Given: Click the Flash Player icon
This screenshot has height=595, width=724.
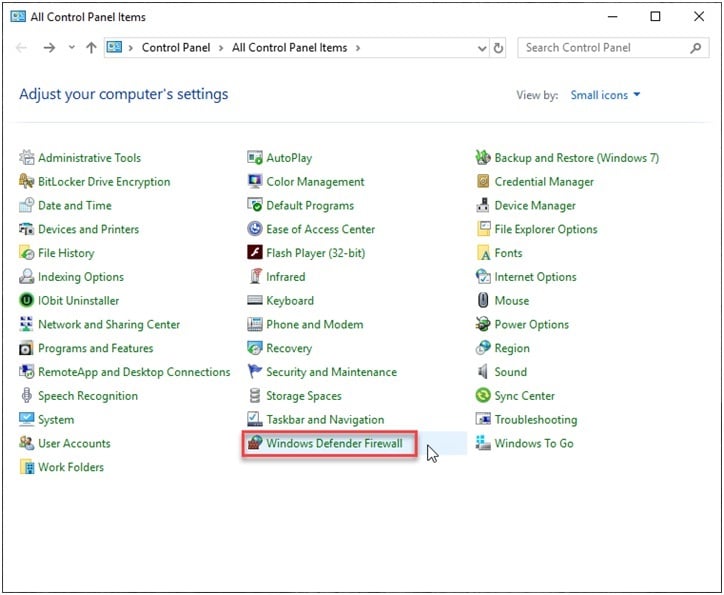Looking at the screenshot, I should tap(255, 253).
